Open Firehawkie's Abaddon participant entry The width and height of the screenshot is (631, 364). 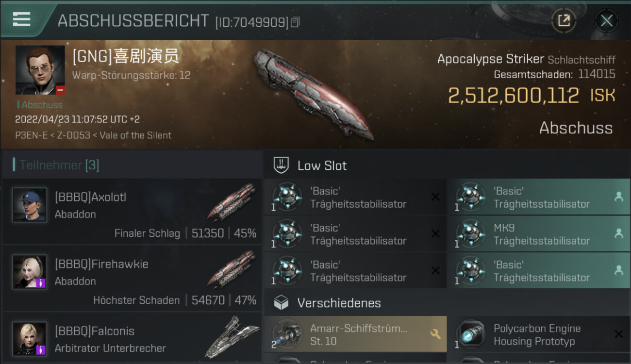(x=132, y=278)
